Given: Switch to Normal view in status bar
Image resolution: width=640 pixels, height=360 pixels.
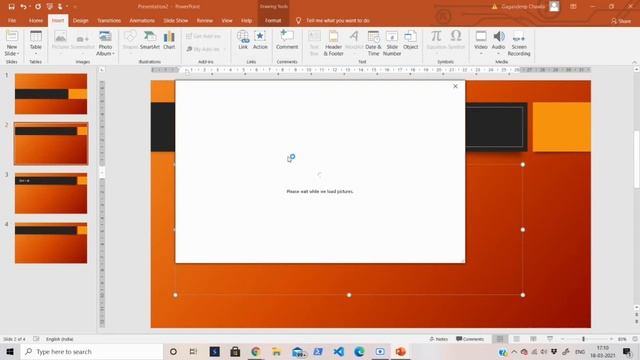Looking at the screenshot, I should coord(500,339).
